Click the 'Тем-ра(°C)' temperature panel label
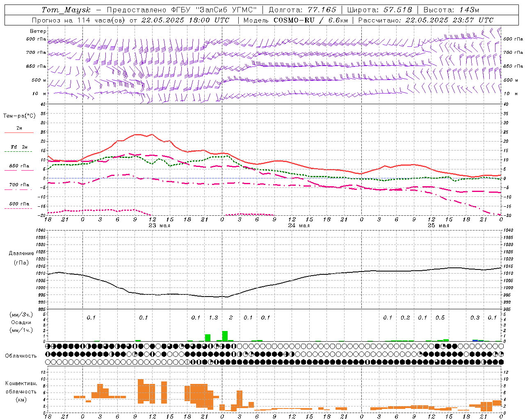The height and width of the screenshot is (420, 525). click(x=19, y=116)
